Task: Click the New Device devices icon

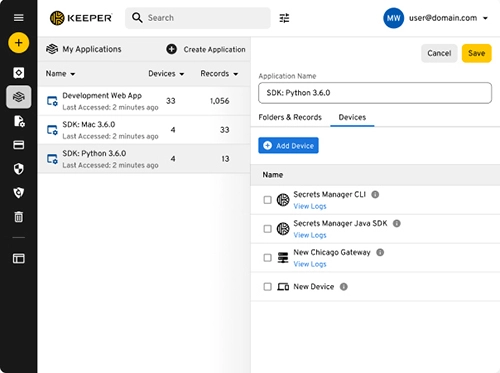Action: click(283, 287)
